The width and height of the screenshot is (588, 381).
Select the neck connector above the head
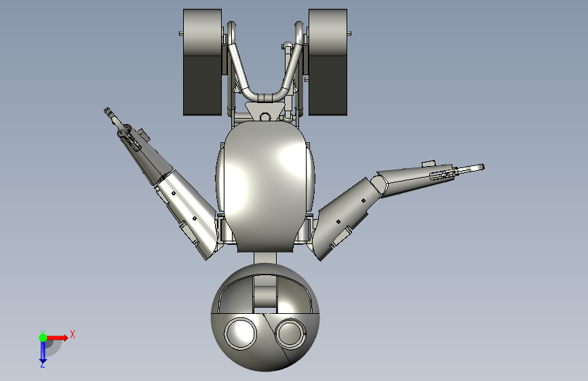pos(265,258)
